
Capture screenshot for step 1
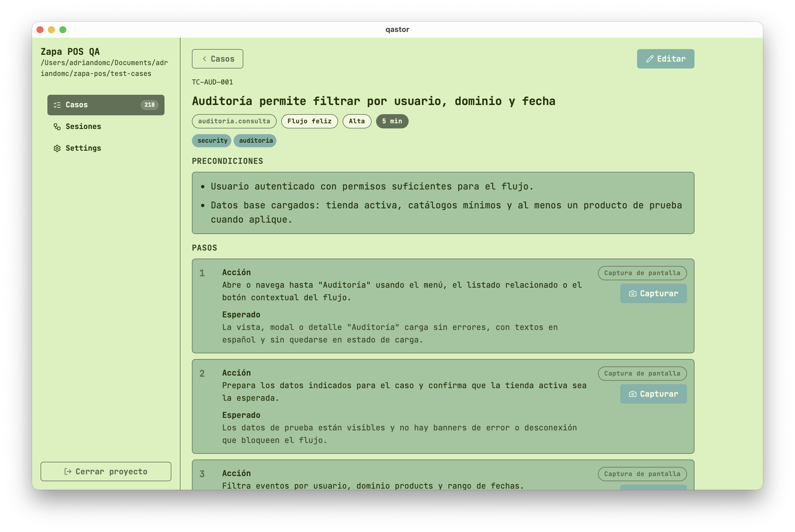click(653, 293)
